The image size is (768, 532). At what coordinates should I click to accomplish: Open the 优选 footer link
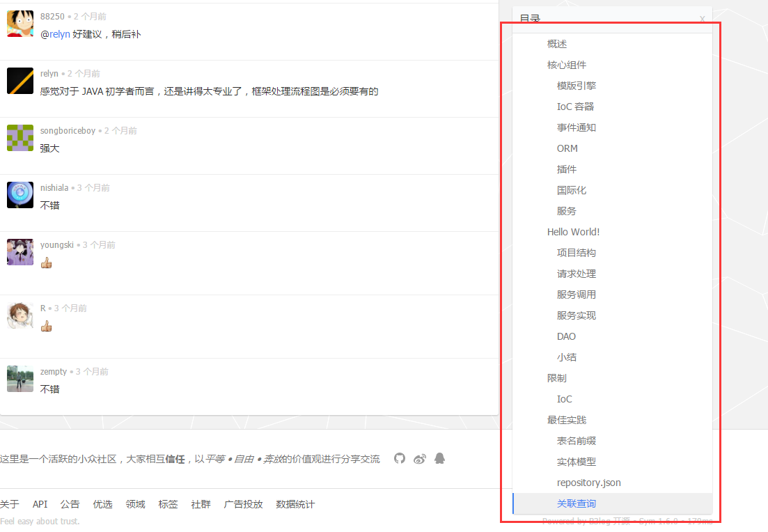pos(103,505)
